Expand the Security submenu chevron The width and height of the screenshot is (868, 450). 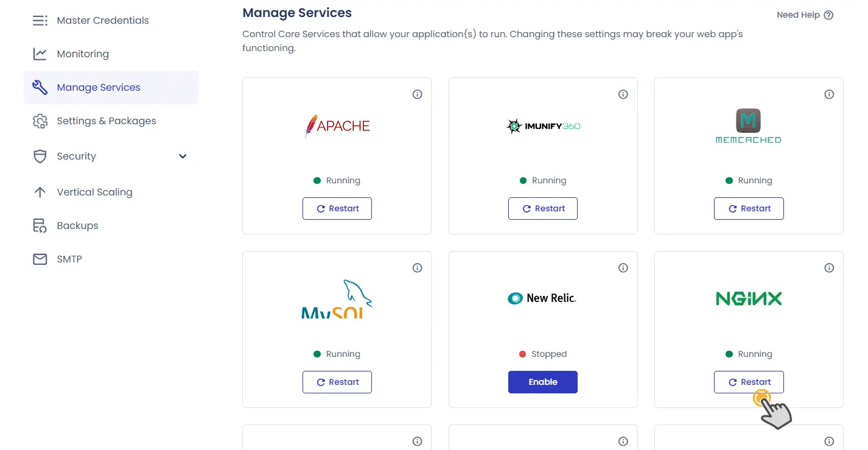[x=183, y=156]
